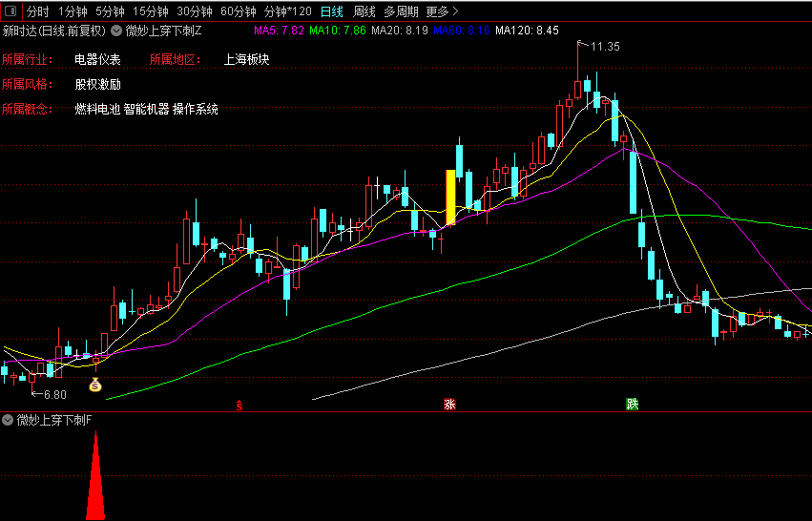
Task: Expand the 更多 periods menu
Action: point(442,11)
